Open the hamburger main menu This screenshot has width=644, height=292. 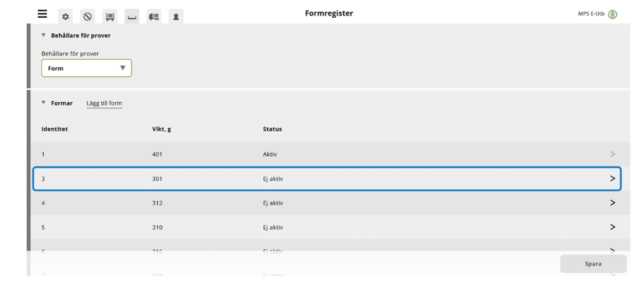pyautogui.click(x=42, y=14)
